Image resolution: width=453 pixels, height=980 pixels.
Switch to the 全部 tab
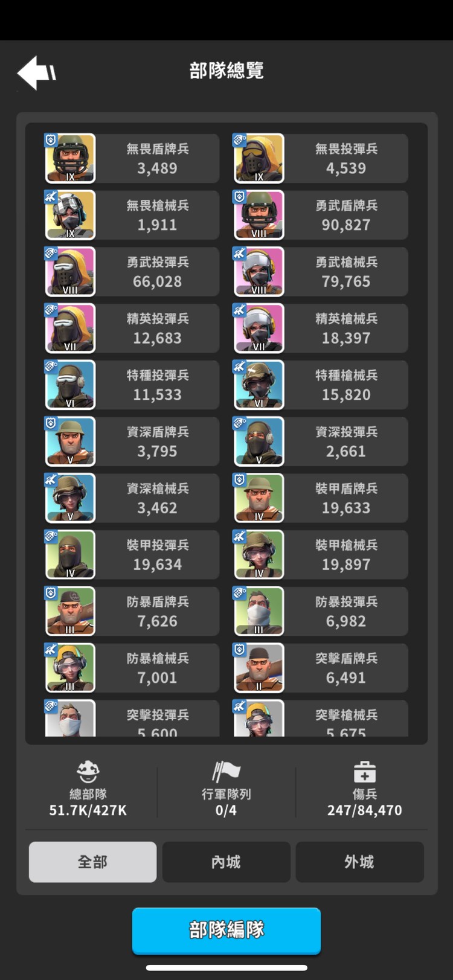92,862
